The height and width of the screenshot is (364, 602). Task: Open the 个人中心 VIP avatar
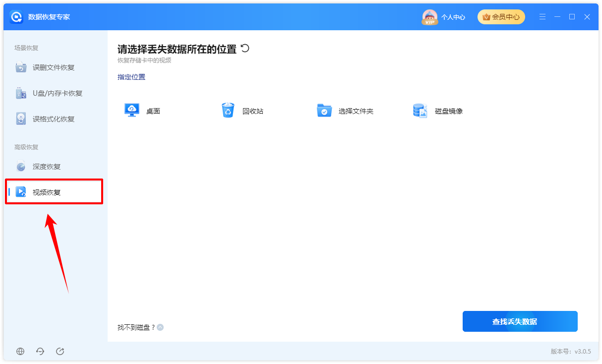pos(429,17)
